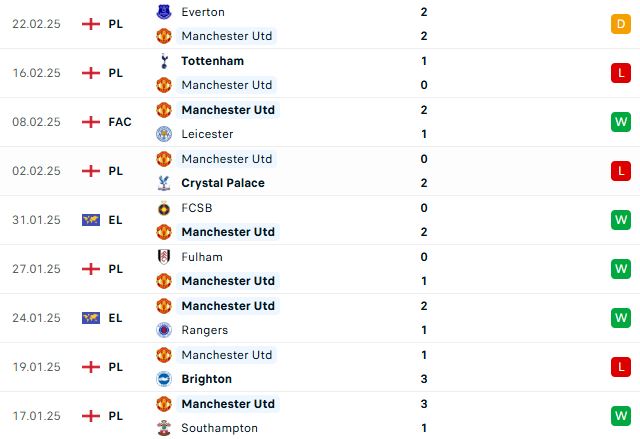
Task: Click the Crystal Palace club crest
Action: coord(164,183)
